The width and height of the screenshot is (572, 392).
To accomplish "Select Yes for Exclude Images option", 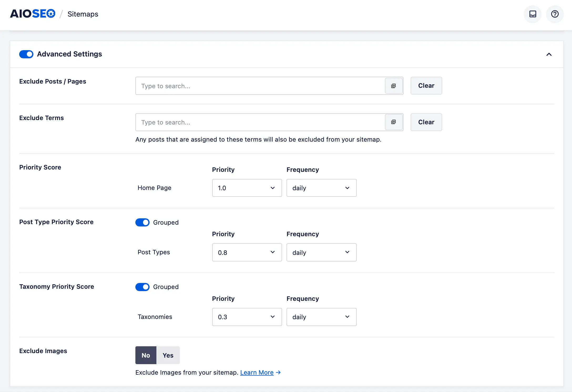I will pyautogui.click(x=168, y=355).
